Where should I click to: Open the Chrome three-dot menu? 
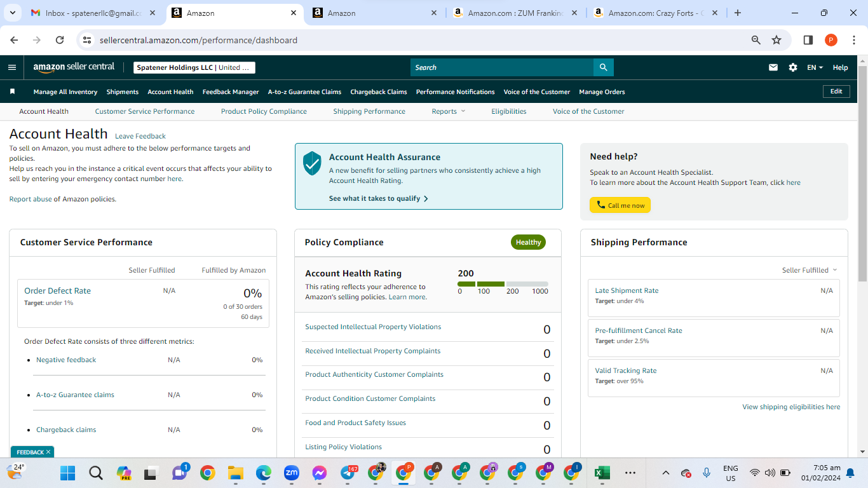(854, 40)
